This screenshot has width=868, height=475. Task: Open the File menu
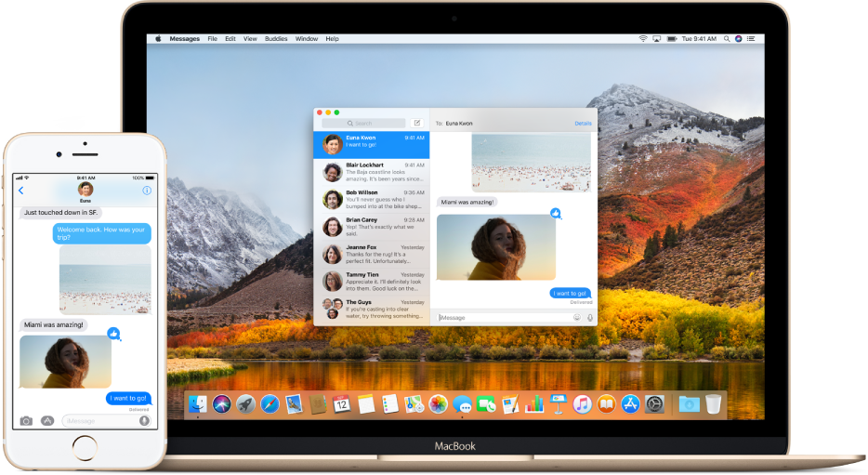tap(213, 39)
